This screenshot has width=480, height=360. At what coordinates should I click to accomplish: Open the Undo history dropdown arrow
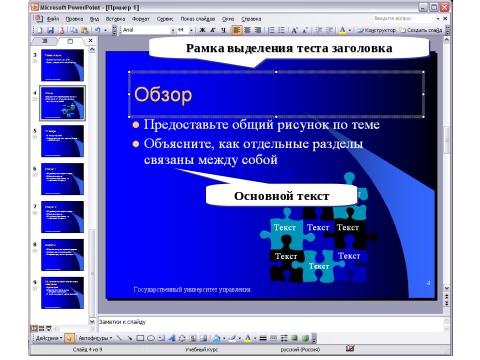(105, 30)
